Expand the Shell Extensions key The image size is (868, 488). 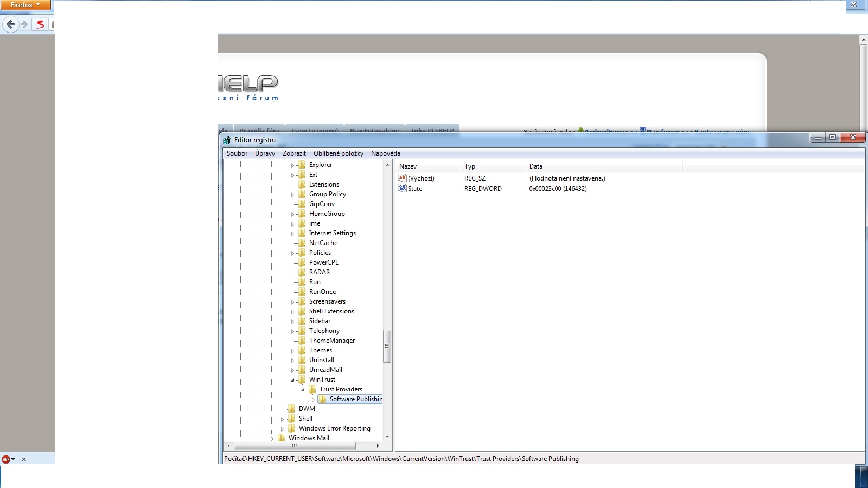(292, 312)
